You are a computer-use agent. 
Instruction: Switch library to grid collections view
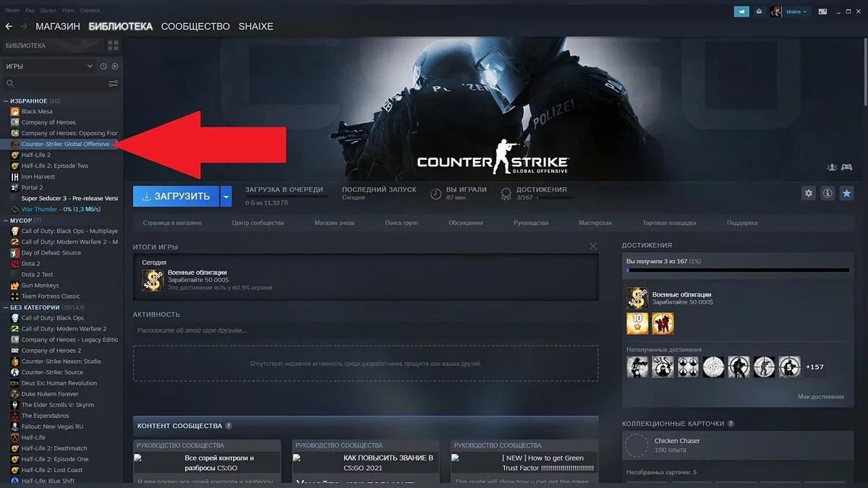(x=113, y=46)
